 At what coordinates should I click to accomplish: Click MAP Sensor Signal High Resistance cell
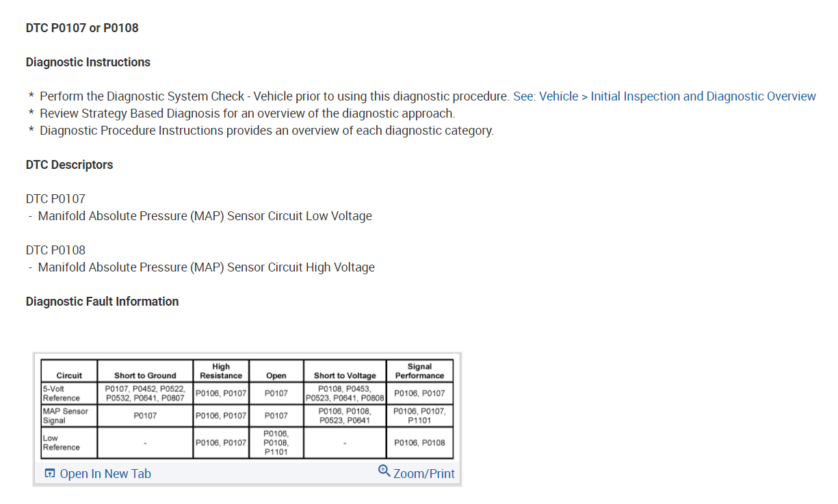[x=221, y=416]
